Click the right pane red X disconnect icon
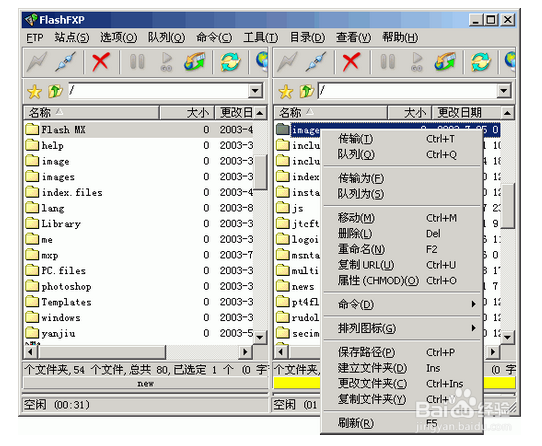542x446 pixels. pos(351,62)
